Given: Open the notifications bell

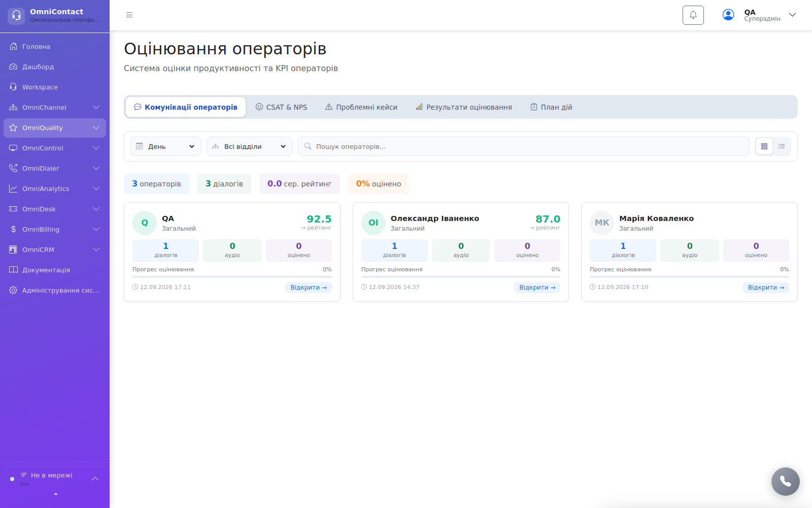Looking at the screenshot, I should [693, 15].
